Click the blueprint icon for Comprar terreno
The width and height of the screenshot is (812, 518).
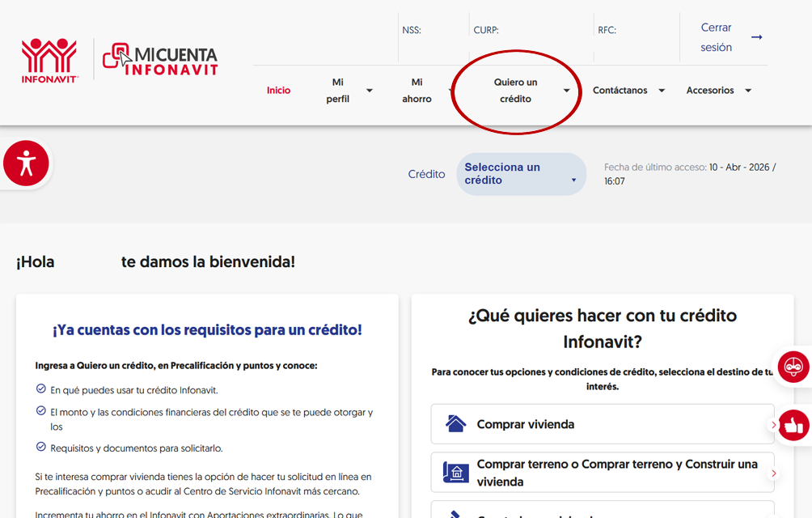pyautogui.click(x=456, y=473)
